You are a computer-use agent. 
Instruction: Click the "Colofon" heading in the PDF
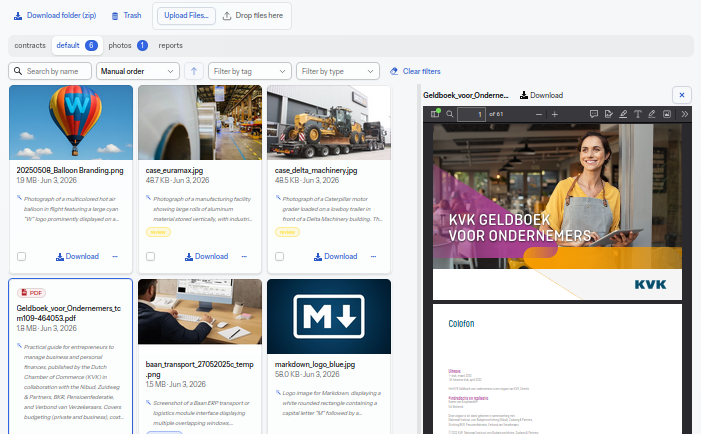pos(461,324)
